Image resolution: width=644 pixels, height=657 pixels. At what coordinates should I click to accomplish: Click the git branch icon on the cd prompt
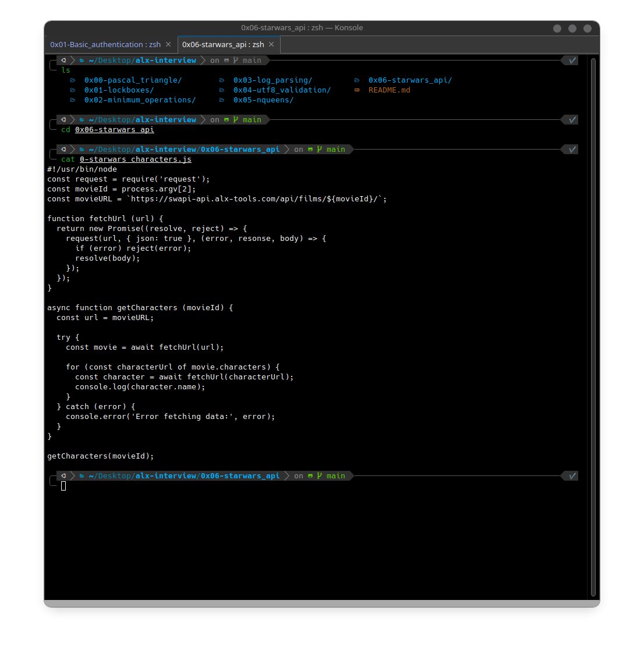pos(236,120)
